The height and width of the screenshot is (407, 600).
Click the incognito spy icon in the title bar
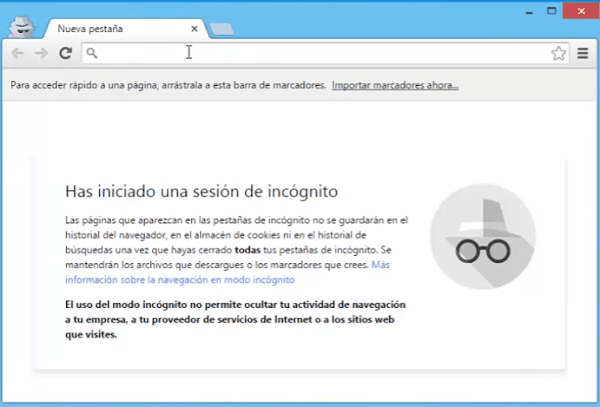[21, 26]
